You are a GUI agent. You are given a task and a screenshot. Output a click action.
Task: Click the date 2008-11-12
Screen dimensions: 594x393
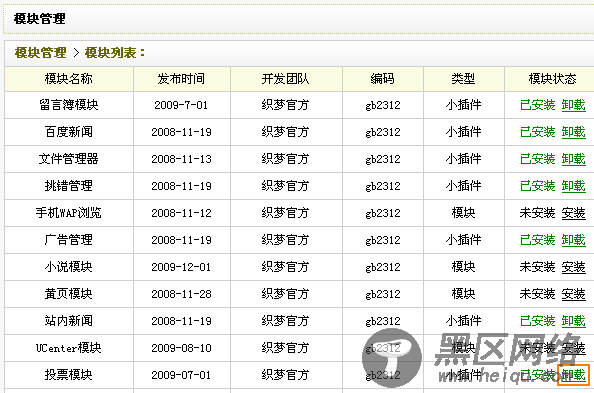tap(181, 213)
